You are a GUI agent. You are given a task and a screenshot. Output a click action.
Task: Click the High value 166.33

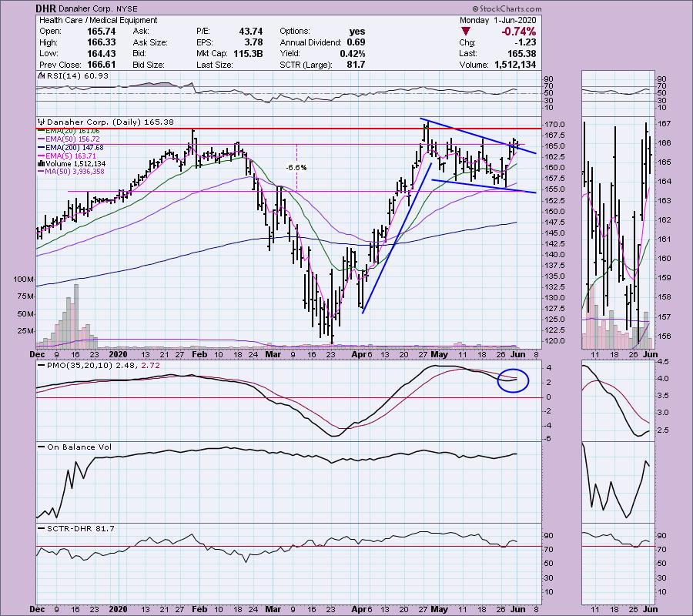pyautogui.click(x=101, y=42)
